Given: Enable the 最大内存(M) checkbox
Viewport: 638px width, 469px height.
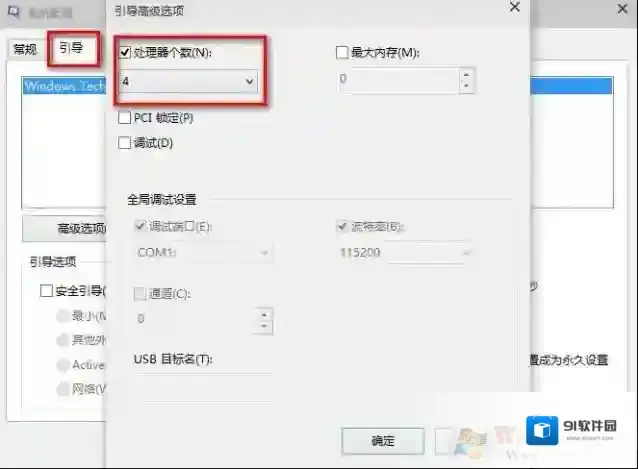Looking at the screenshot, I should click(x=344, y=52).
